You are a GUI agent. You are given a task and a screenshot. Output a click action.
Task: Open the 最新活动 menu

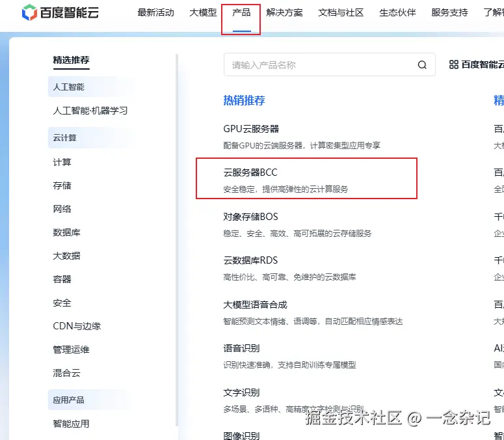(x=155, y=12)
